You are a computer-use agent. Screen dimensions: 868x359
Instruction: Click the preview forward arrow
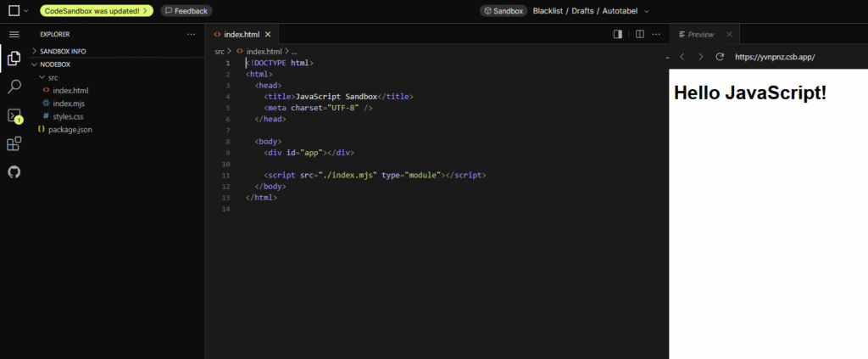click(700, 57)
